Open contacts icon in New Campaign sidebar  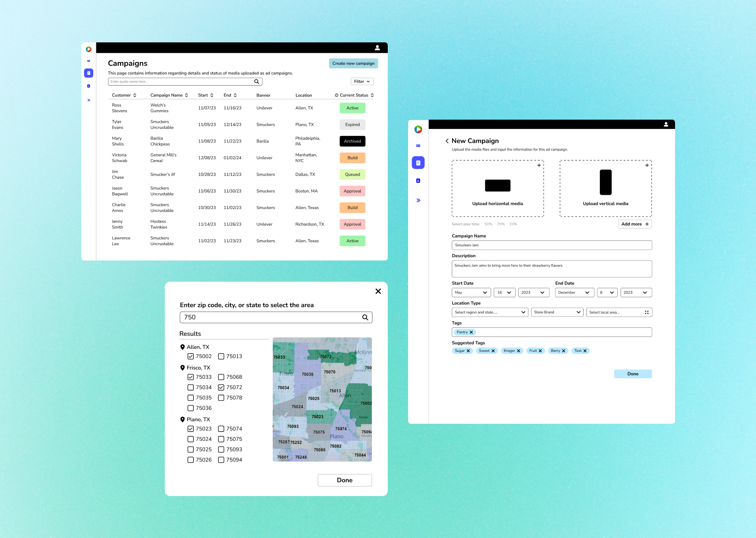click(418, 181)
